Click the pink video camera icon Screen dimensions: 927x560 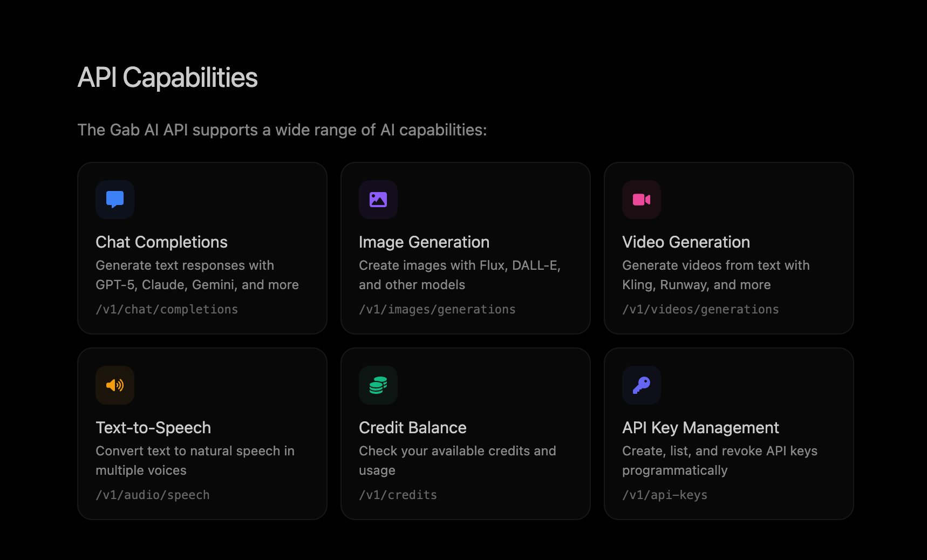coord(642,199)
